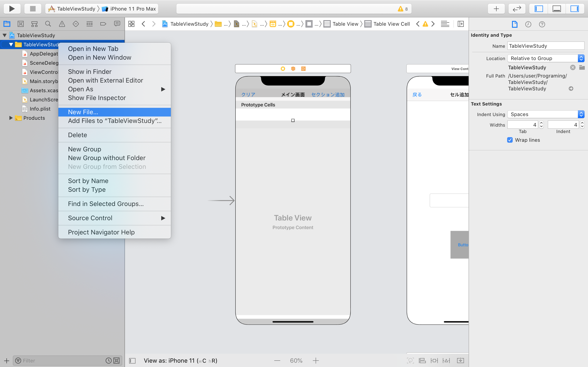The image size is (588, 367).
Task: Open the Library with the plus button
Action: 496,9
